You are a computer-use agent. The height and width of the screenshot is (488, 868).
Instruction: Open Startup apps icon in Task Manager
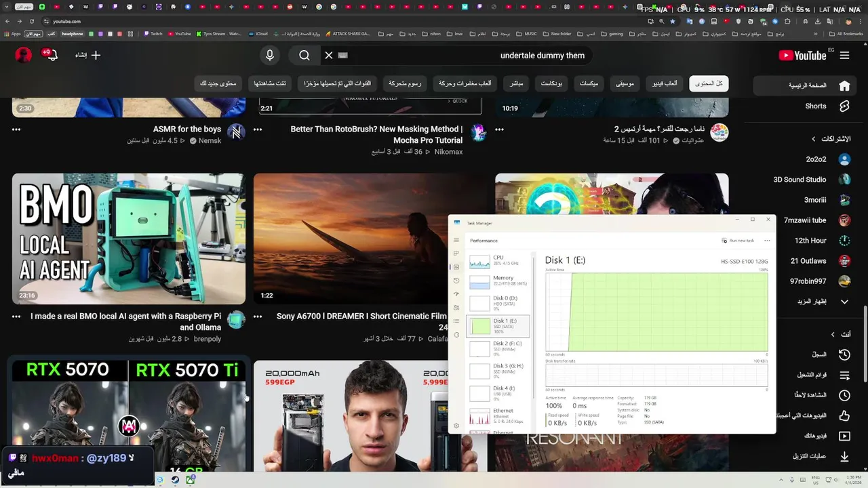pyautogui.click(x=456, y=294)
